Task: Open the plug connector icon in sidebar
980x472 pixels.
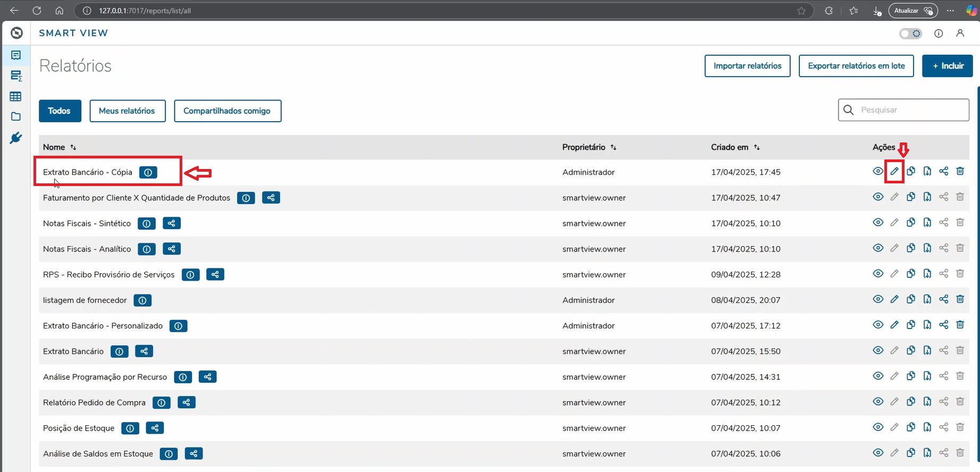Action: pos(16,138)
